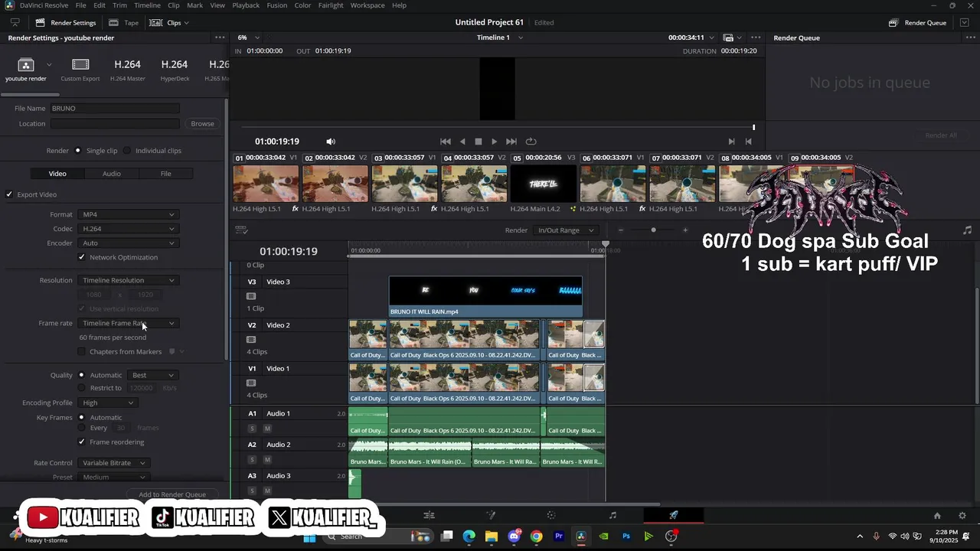Open the Resolution dropdown

coord(128,280)
